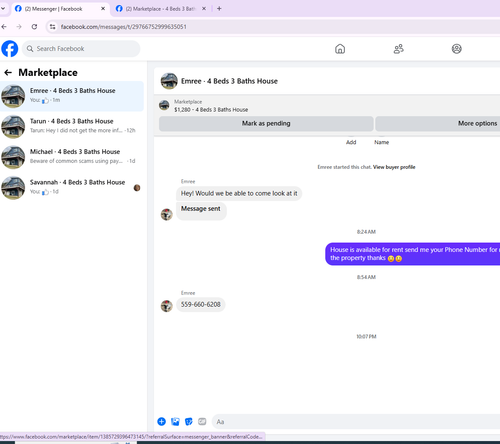Open the house thumbnail in chat header
The width and height of the screenshot is (500, 444).
coord(169,81)
